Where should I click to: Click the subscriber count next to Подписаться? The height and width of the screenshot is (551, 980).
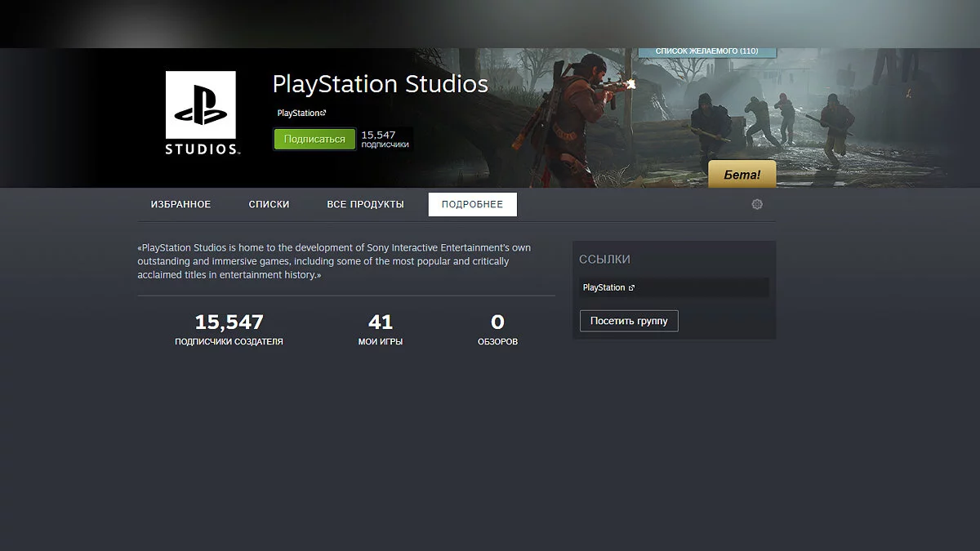click(x=385, y=139)
